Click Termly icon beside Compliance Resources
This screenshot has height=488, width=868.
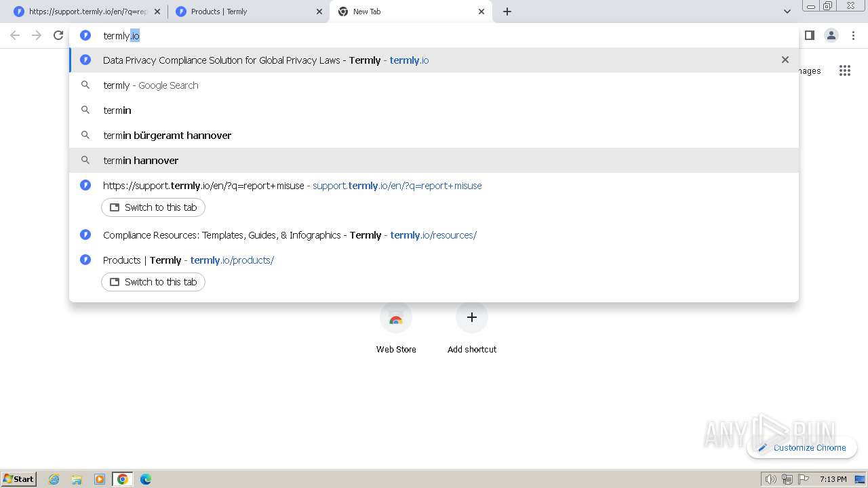point(85,235)
